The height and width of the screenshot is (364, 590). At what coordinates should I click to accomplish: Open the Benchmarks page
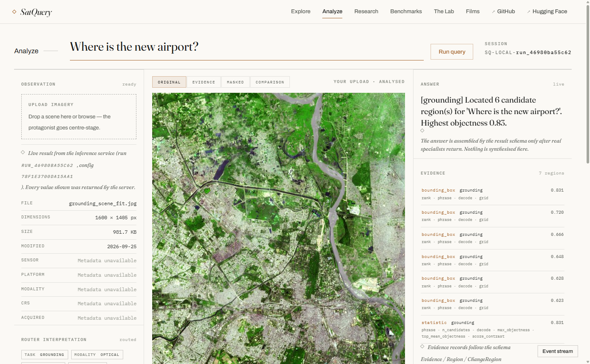click(406, 11)
